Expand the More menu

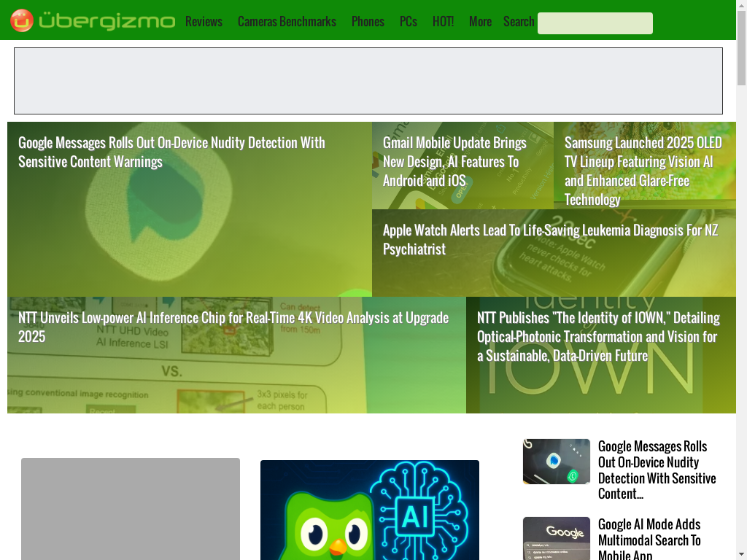480,21
